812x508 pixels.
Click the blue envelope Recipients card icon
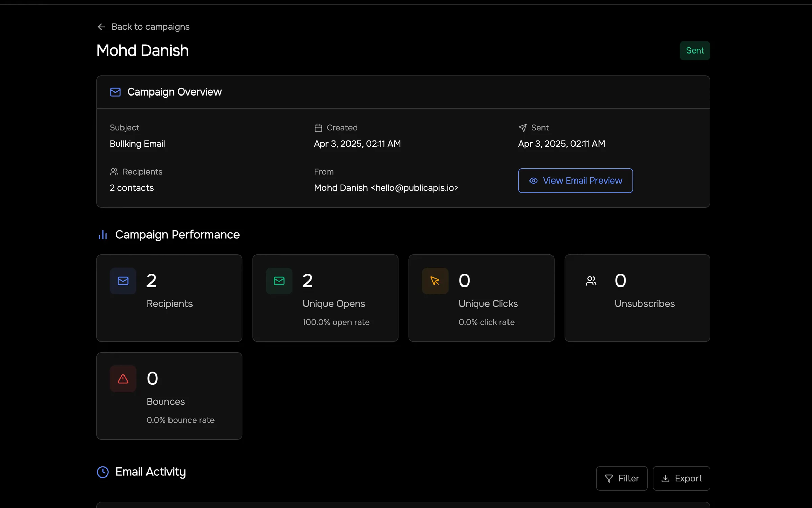pyautogui.click(x=123, y=281)
